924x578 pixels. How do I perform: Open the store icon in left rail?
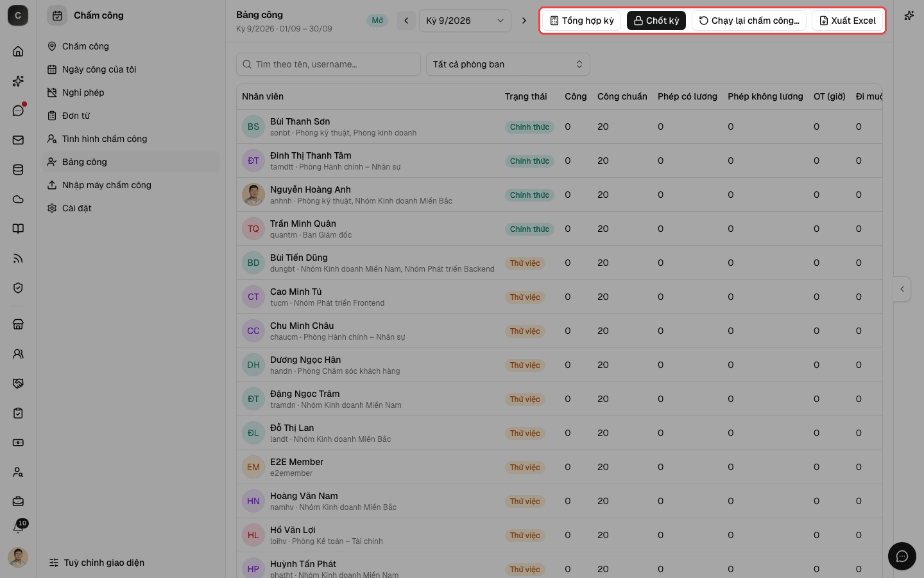18,324
